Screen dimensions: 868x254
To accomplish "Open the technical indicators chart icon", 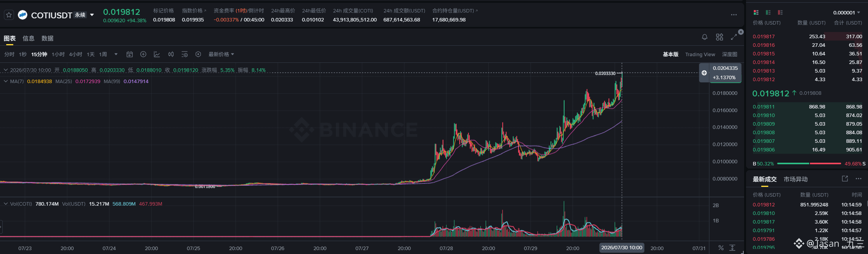I will click(157, 54).
